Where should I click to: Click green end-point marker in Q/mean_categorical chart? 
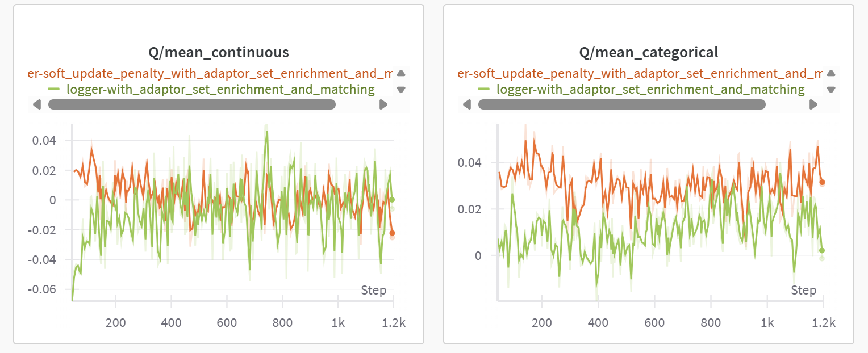tap(821, 250)
